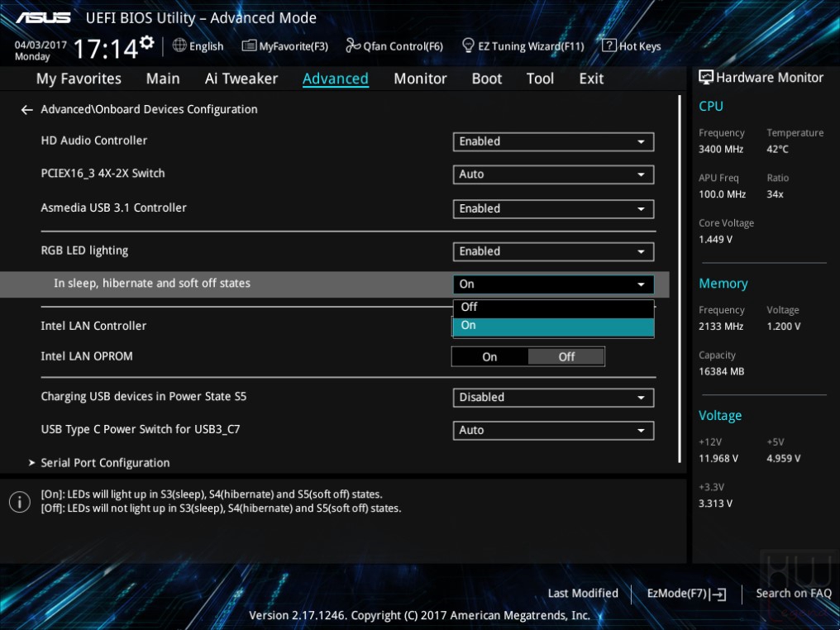This screenshot has height=630, width=840.
Task: Select the Advanced tab
Action: tap(336, 79)
